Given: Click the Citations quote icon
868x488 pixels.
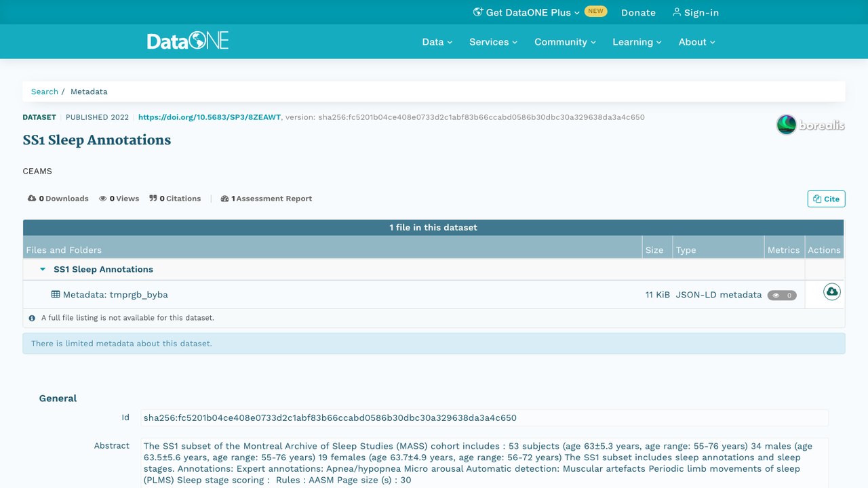Looking at the screenshot, I should [153, 199].
